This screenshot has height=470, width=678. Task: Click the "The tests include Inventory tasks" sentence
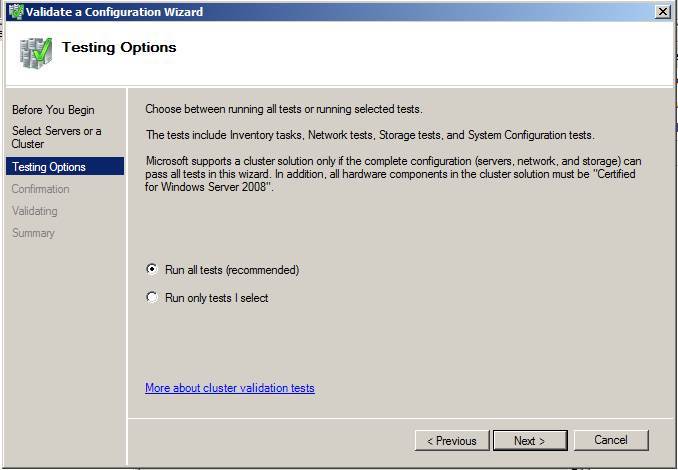(x=370, y=135)
